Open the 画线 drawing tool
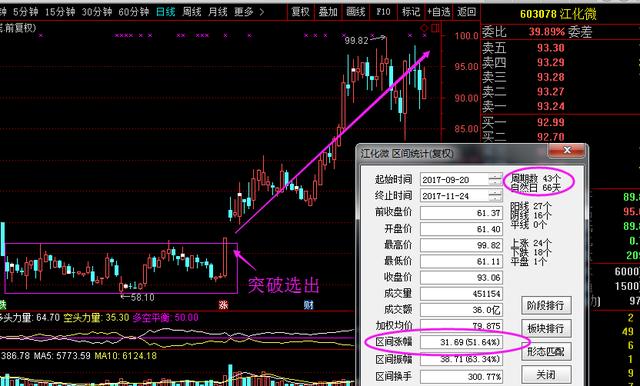The image size is (640, 386). [356, 12]
